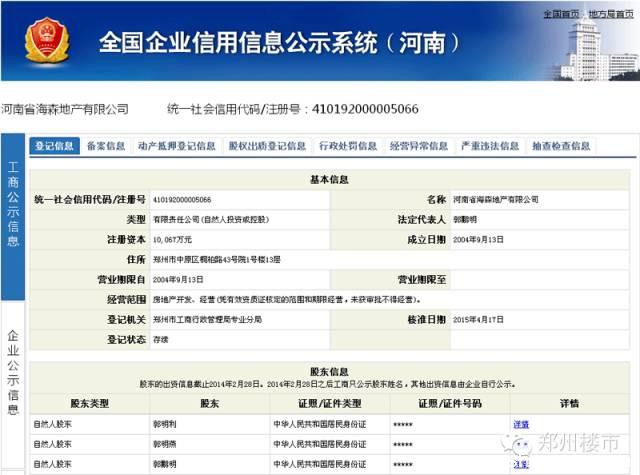
Task: Click the 股东信息 section heading
Action: tap(329, 371)
